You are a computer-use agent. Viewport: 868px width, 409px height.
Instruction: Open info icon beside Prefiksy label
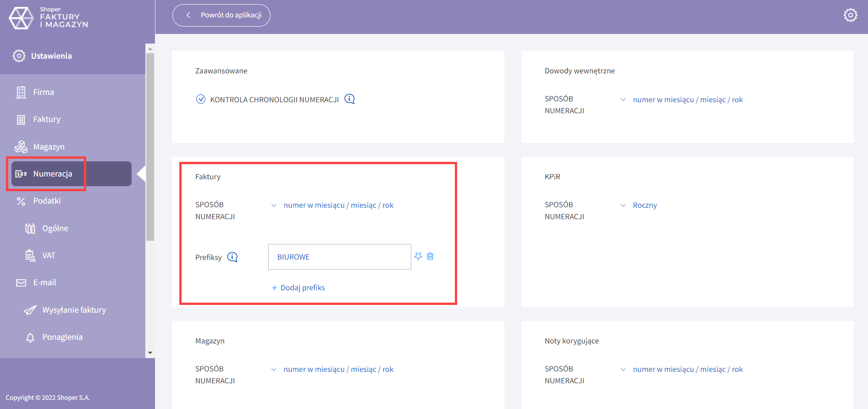(x=232, y=257)
